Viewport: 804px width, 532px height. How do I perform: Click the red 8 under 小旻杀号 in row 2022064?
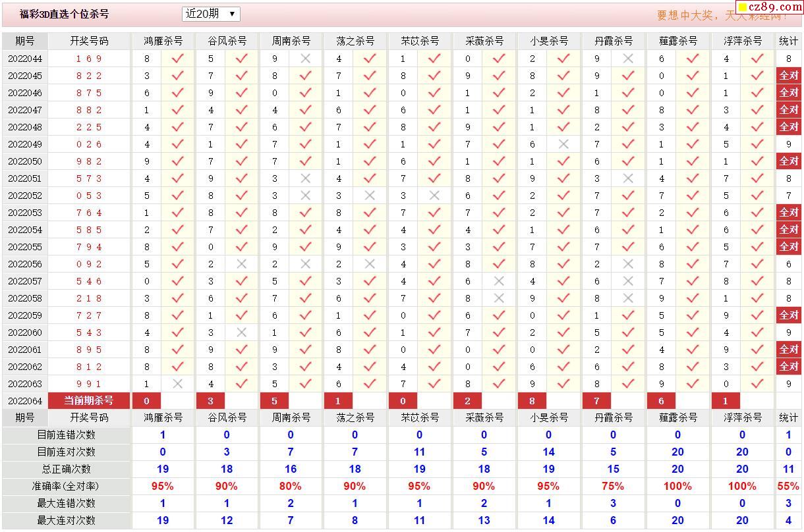pyautogui.click(x=532, y=400)
